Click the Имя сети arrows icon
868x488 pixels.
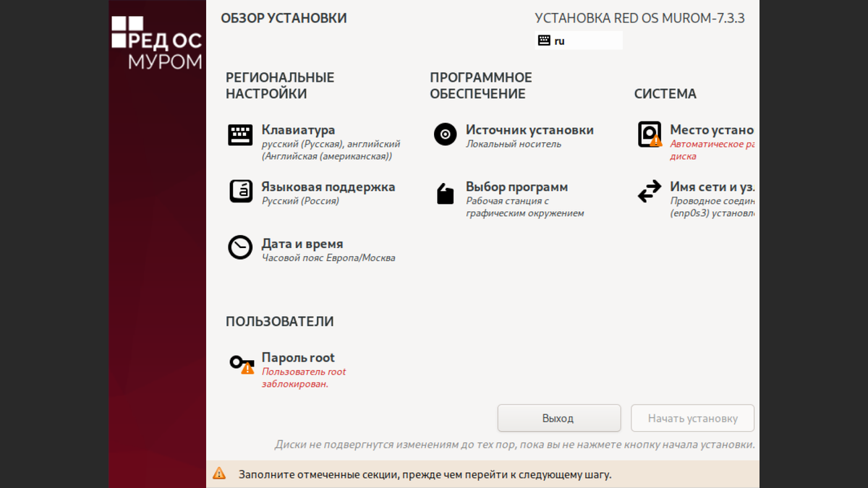click(650, 191)
